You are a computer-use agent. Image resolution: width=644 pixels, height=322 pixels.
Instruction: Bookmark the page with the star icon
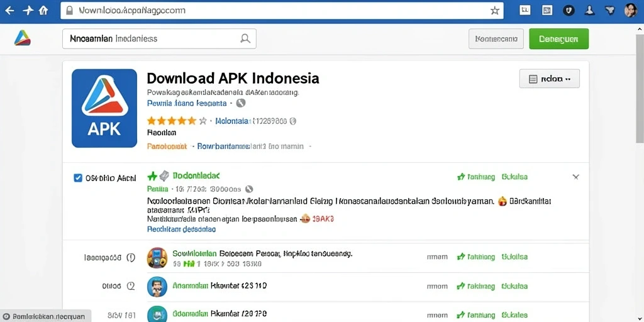point(495,11)
